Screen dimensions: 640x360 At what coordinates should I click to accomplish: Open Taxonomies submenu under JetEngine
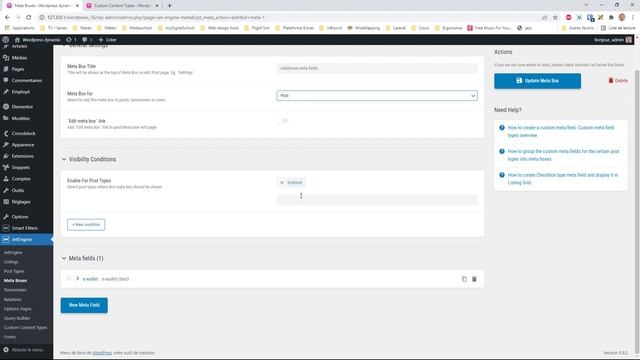click(15, 290)
